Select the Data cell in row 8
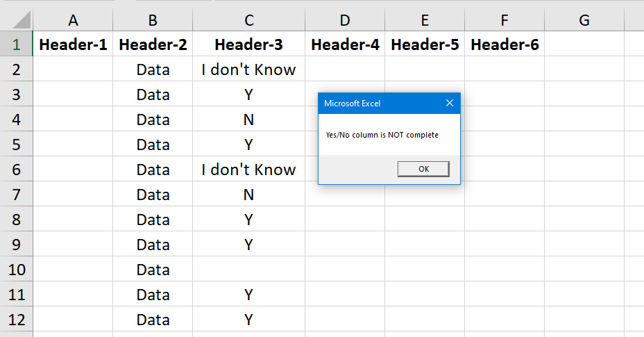The image size is (644, 337). 153,220
